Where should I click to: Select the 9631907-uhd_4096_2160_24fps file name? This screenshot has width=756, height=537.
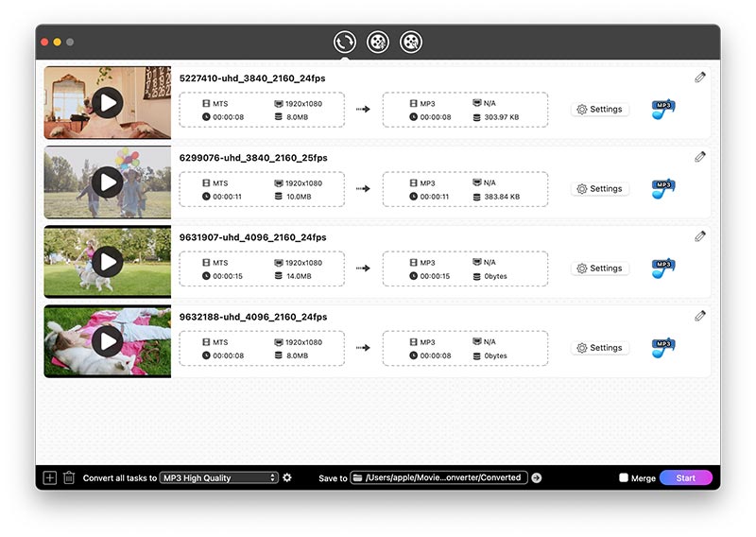tap(252, 237)
